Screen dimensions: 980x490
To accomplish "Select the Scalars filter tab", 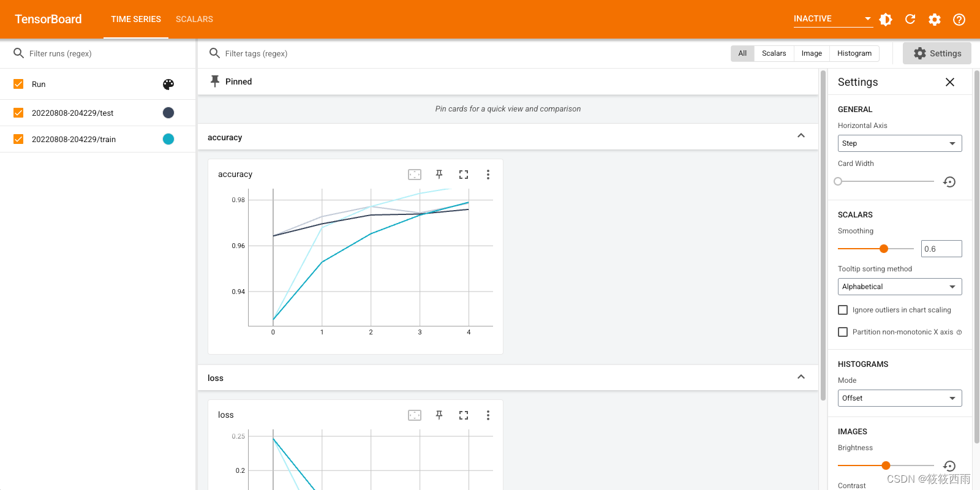I will [x=774, y=53].
